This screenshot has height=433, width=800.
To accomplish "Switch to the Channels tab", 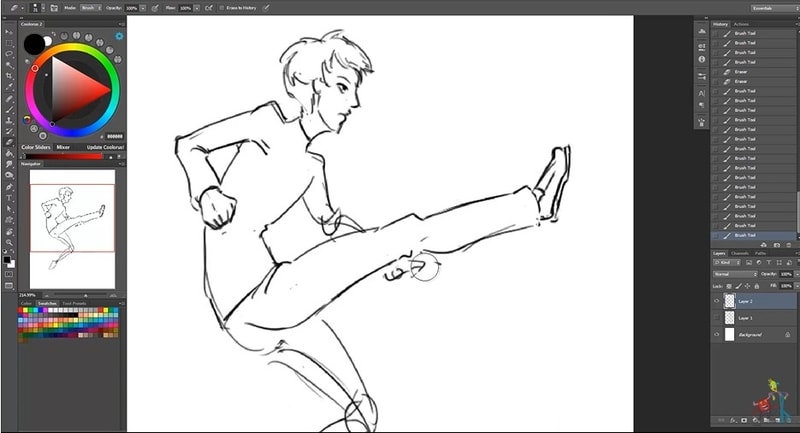I will 740,253.
